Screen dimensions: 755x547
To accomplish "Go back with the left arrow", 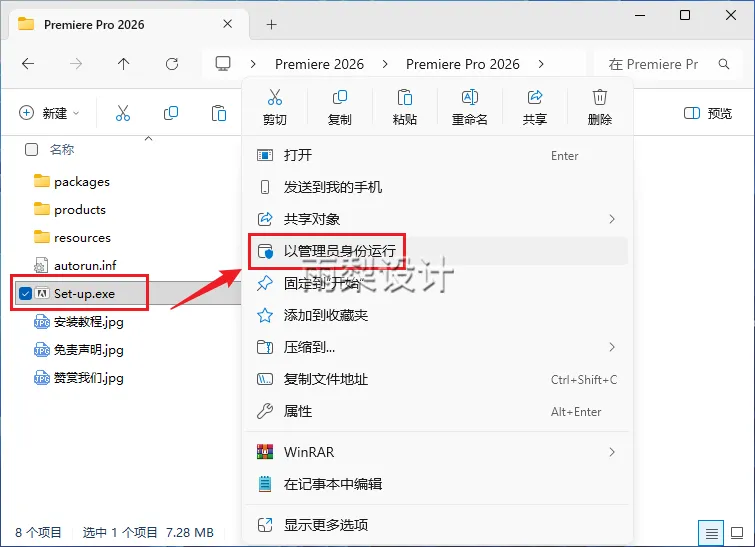I will (28, 64).
